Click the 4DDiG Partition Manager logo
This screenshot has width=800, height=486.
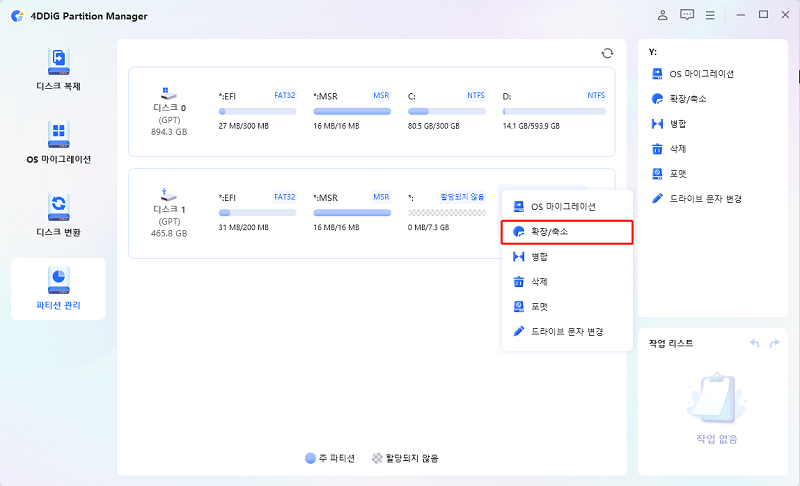pyautogui.click(x=17, y=16)
